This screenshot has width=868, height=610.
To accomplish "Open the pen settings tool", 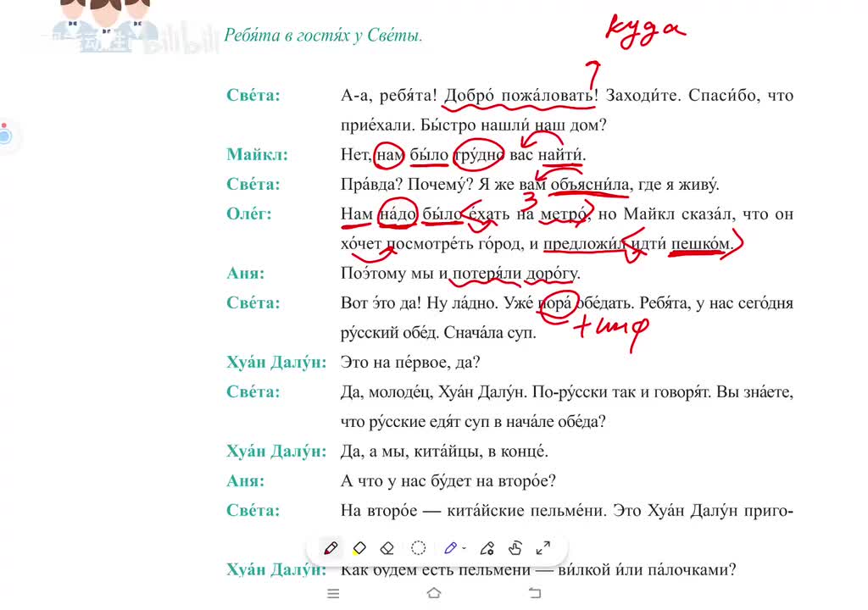I will [x=487, y=548].
